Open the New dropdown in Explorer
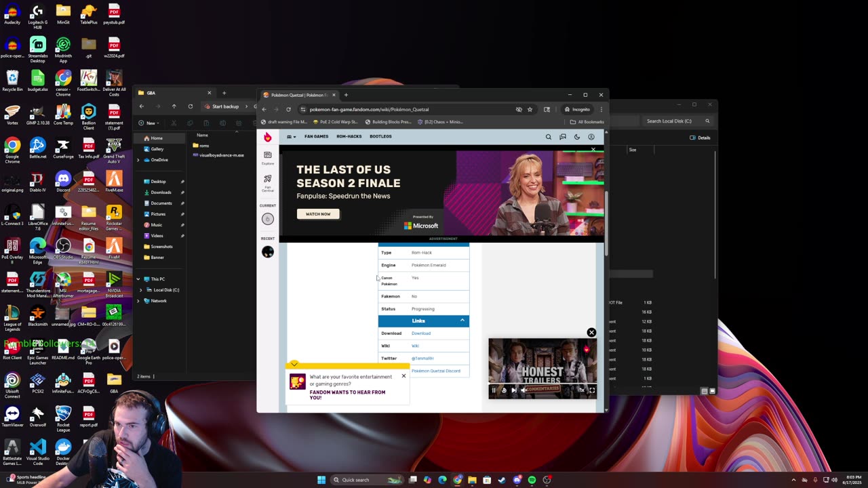The height and width of the screenshot is (488, 868). coord(149,123)
